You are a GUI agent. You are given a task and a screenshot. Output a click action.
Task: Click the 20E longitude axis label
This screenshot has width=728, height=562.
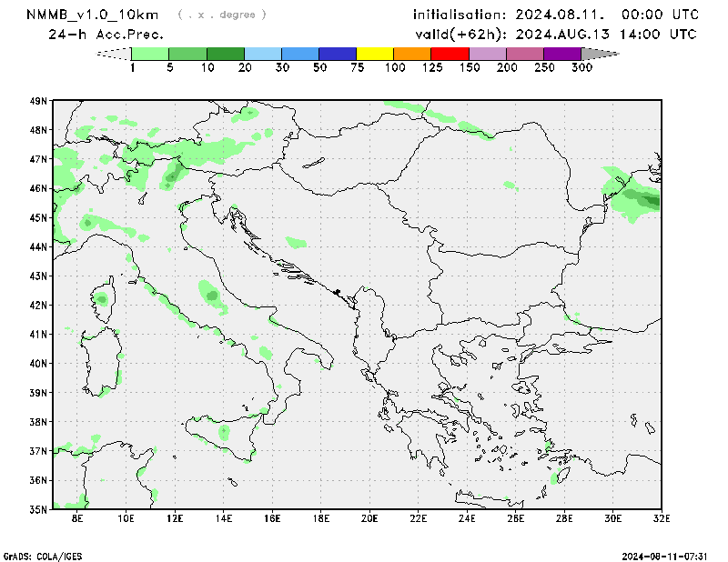click(369, 518)
